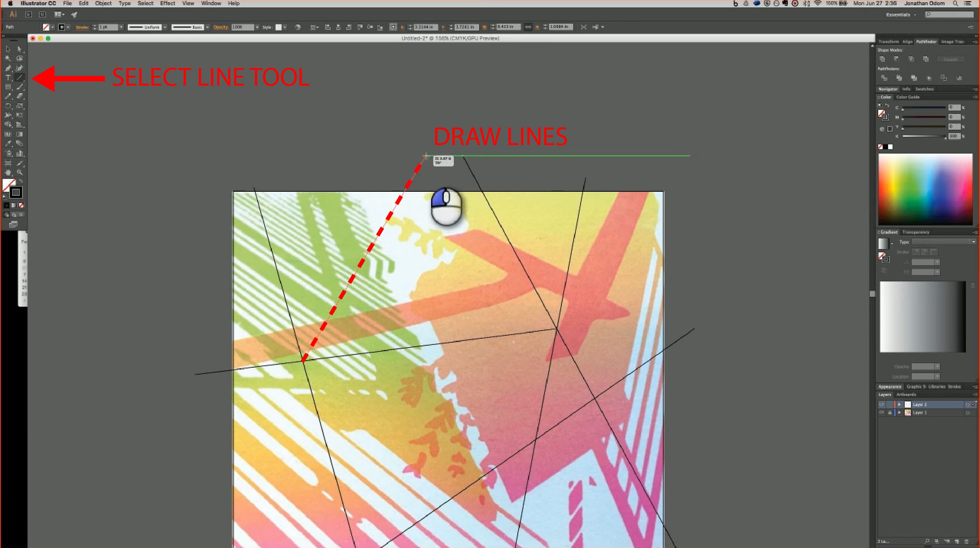The image size is (980, 548).
Task: Switch to the Swatches tab
Action: point(924,89)
